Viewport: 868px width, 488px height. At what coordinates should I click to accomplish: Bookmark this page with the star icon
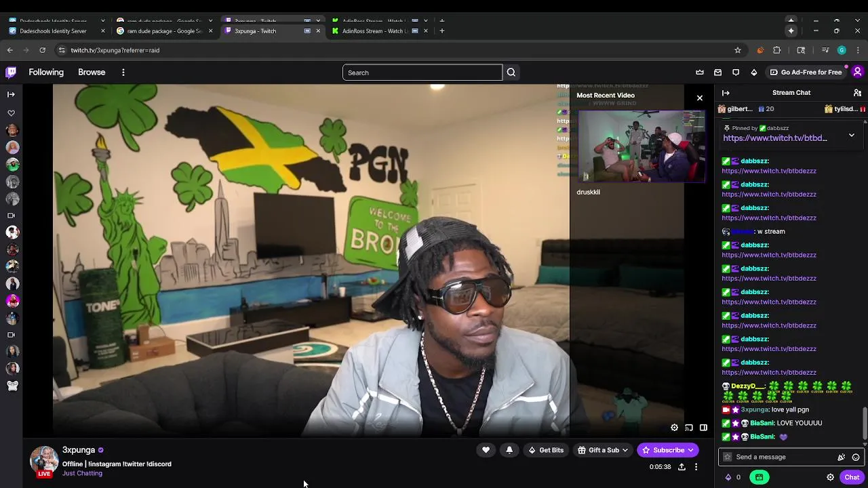(x=738, y=50)
